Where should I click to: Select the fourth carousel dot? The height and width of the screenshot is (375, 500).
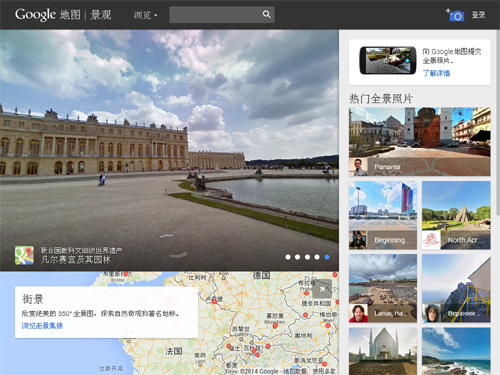(317, 257)
